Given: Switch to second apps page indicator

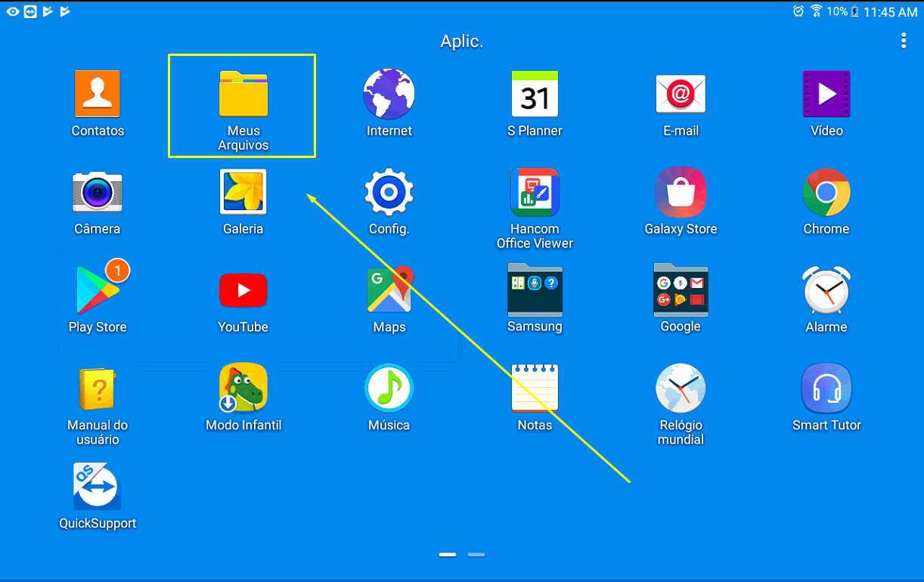Looking at the screenshot, I should click(x=476, y=555).
